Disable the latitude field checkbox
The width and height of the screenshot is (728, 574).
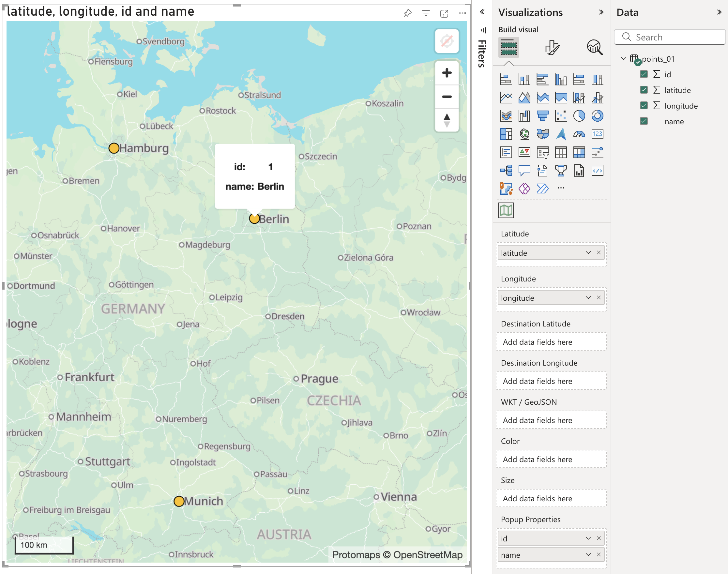tap(644, 90)
